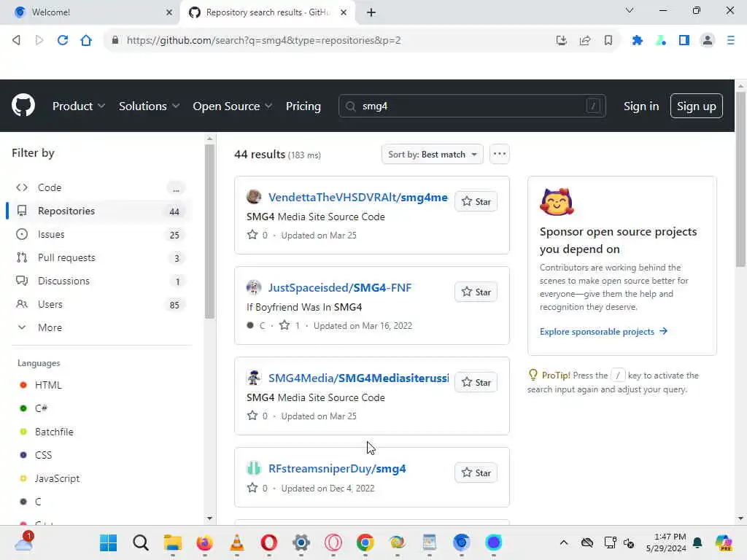Open Opera browser from taskbar

268,542
